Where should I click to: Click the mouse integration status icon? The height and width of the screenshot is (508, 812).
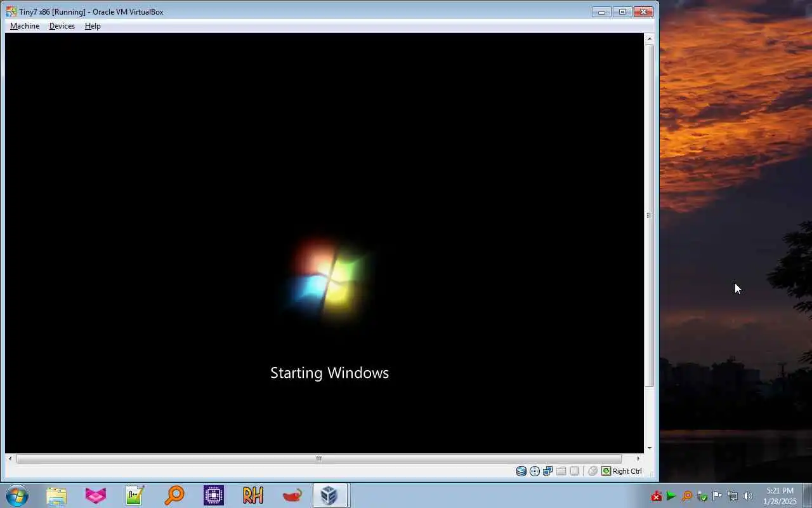pyautogui.click(x=593, y=471)
